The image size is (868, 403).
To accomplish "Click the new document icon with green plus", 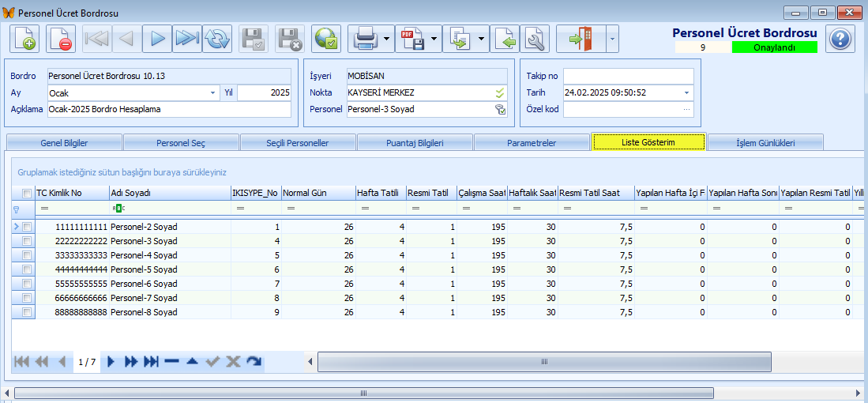I will point(24,39).
